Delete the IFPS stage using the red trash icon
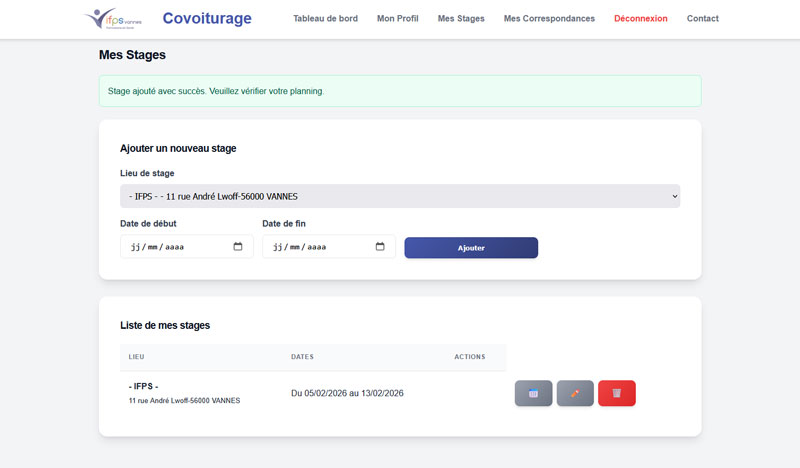 (616, 393)
